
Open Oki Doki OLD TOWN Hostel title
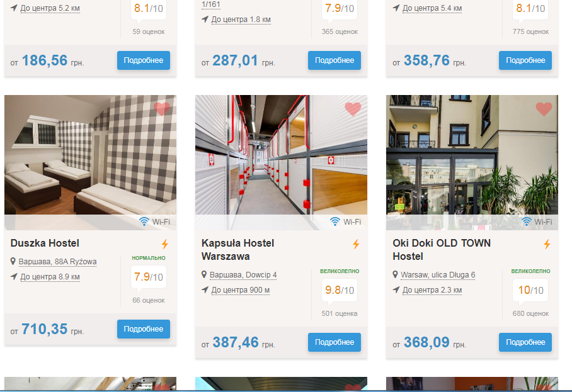(x=442, y=250)
